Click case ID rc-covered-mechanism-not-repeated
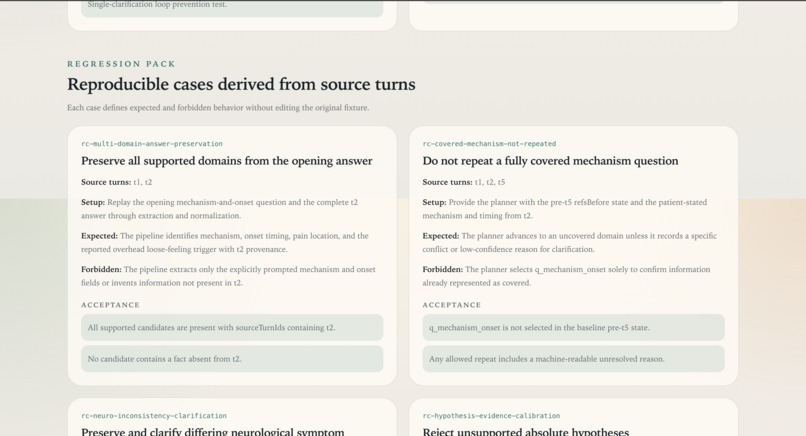The height and width of the screenshot is (436, 806). click(489, 143)
